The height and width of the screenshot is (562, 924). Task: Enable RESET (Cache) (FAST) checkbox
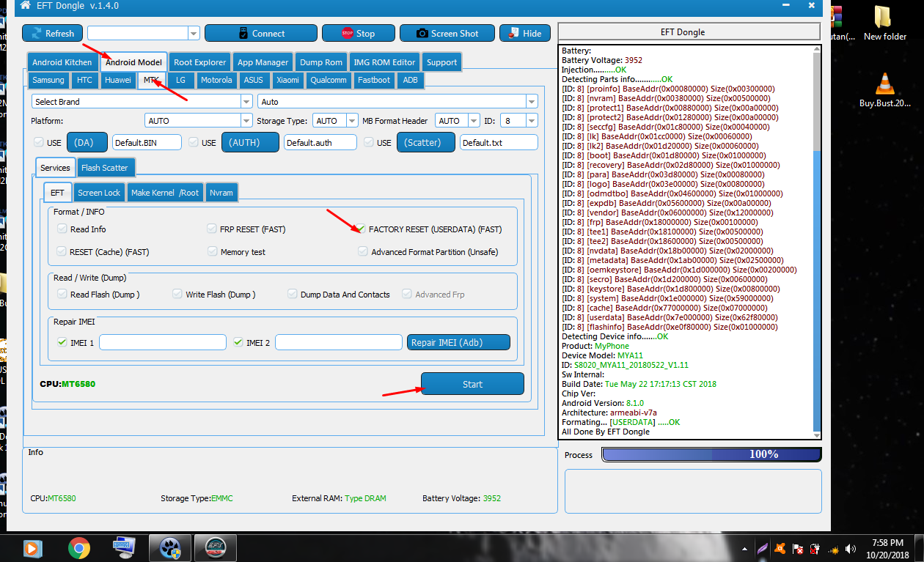[62, 251]
